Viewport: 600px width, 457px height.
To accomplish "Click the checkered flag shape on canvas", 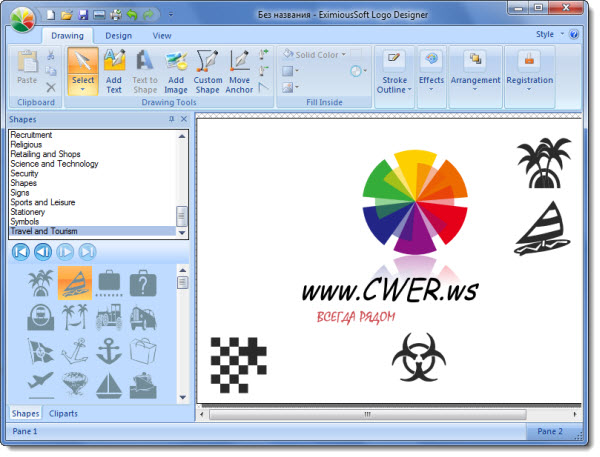I will coord(238,365).
